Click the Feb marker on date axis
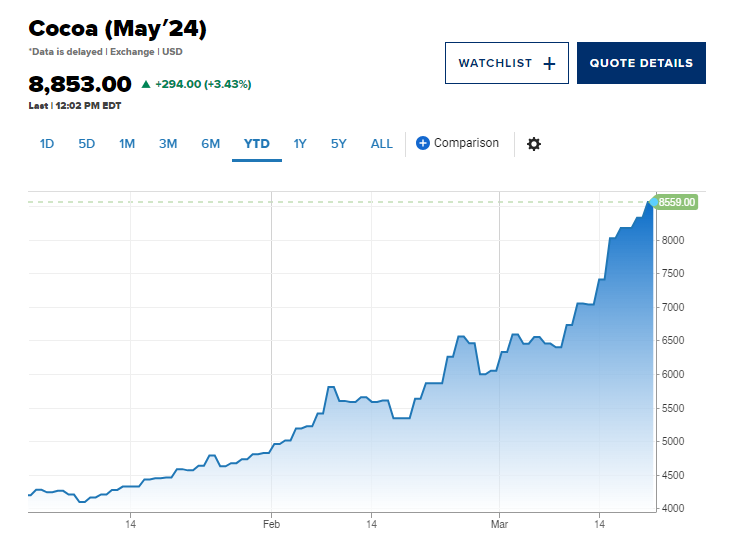The height and width of the screenshot is (555, 730). point(272,523)
